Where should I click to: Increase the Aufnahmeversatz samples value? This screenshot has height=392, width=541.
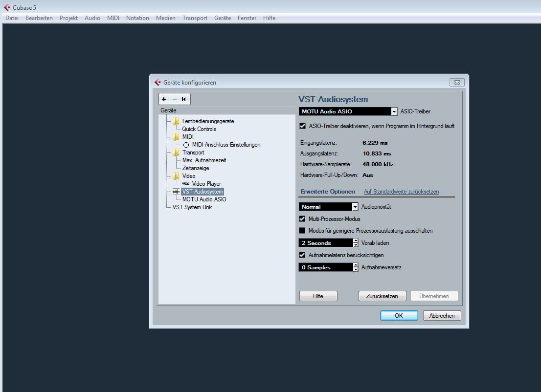[x=356, y=265]
